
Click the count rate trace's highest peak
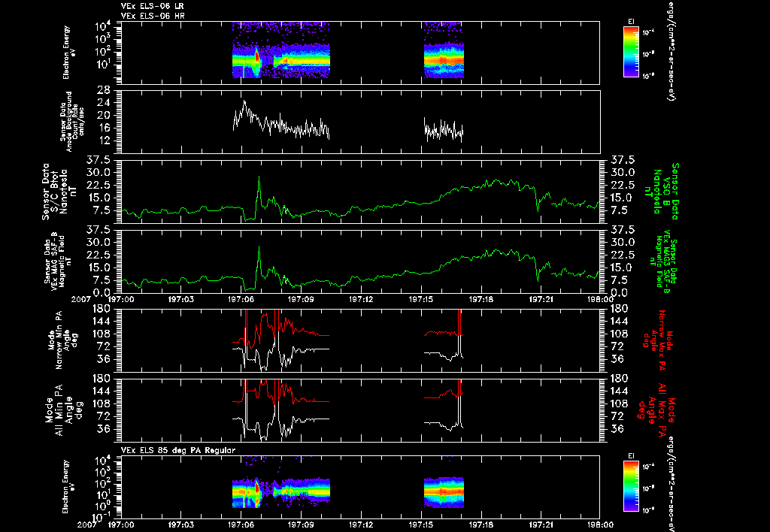click(244, 101)
